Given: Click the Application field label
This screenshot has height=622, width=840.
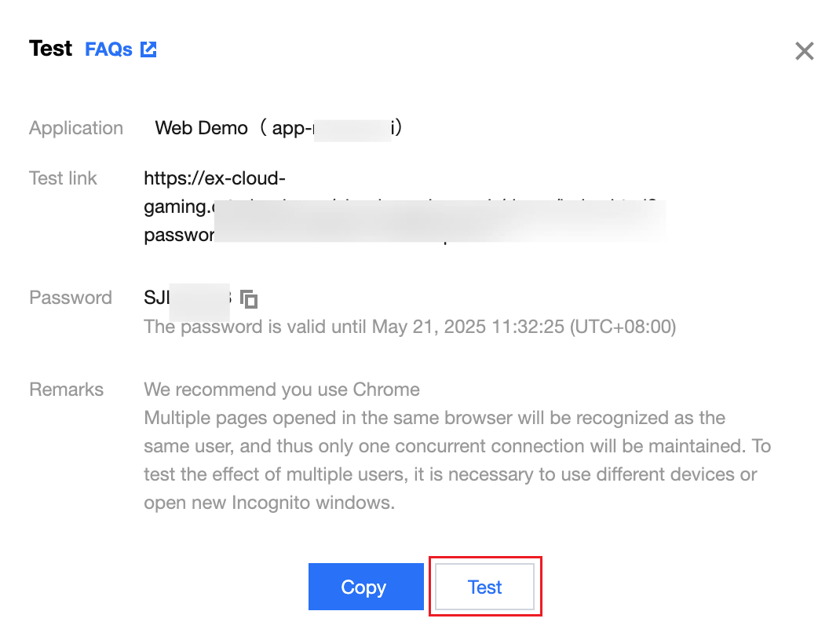Looking at the screenshot, I should 76,128.
